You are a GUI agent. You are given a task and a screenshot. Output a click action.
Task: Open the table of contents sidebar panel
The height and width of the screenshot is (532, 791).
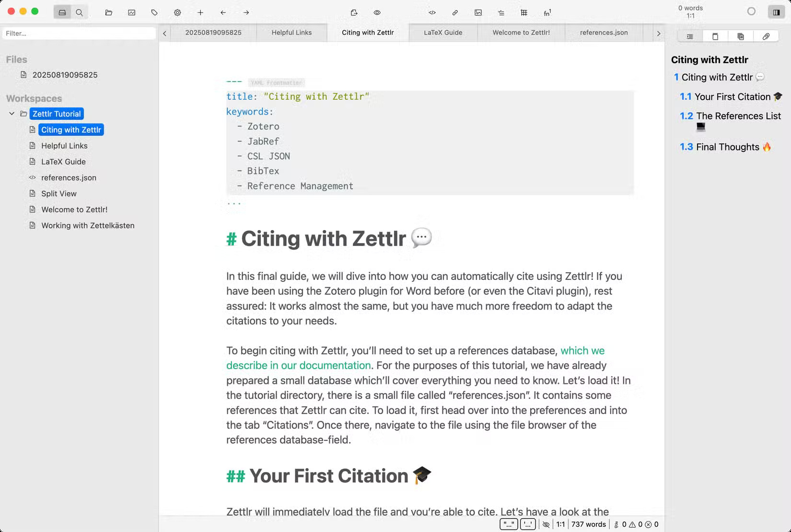689,36
